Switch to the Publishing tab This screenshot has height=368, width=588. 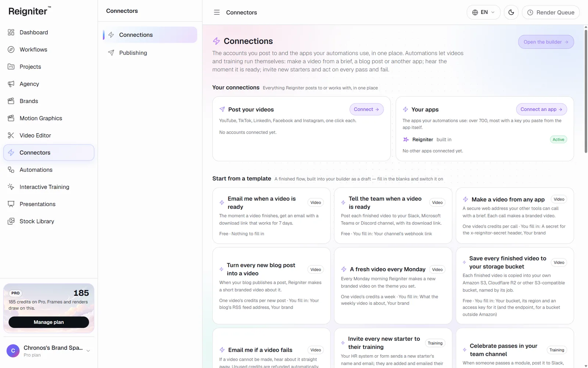click(x=150, y=53)
